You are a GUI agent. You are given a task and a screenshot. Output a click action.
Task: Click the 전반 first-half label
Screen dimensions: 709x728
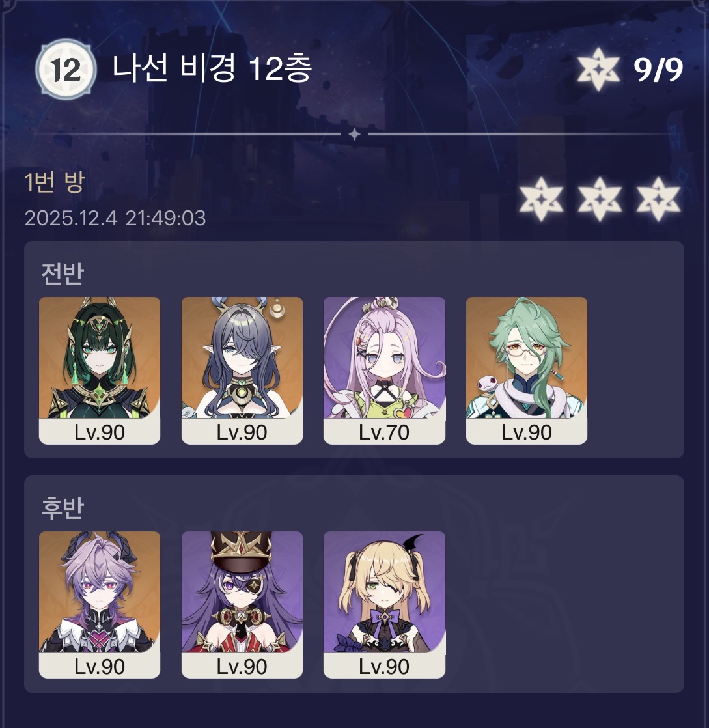tap(63, 273)
